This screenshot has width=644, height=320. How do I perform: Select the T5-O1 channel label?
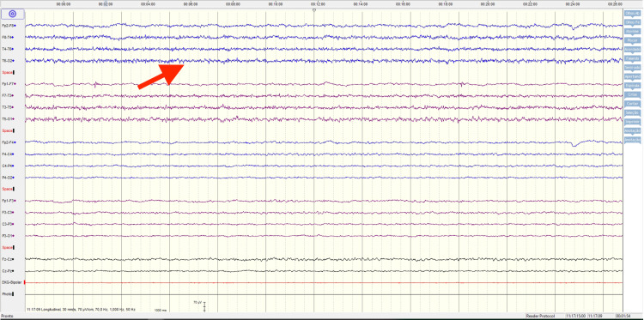9,119
